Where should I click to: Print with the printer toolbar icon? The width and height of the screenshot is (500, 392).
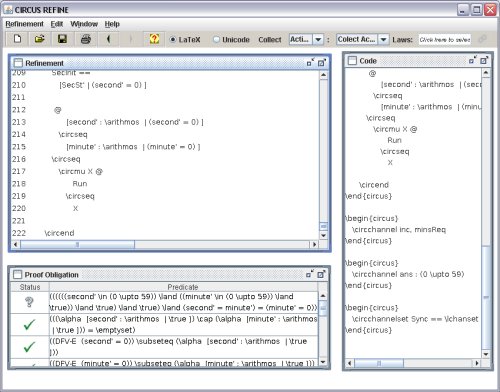86,39
